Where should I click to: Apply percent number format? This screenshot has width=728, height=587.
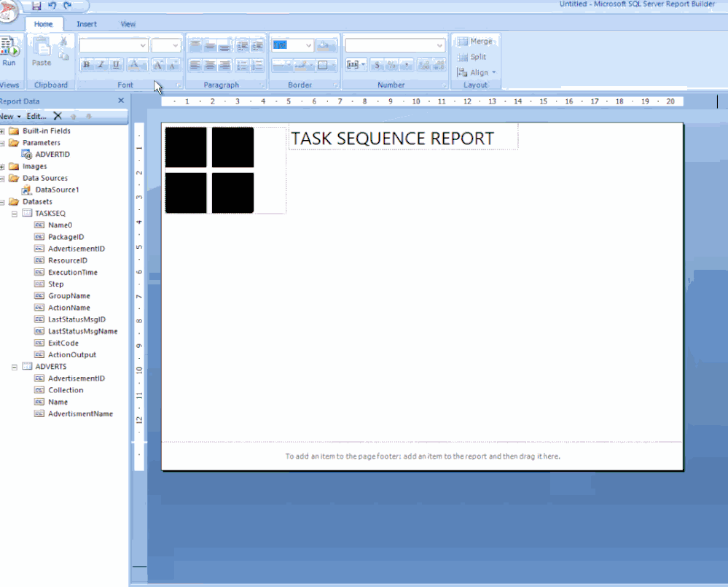point(392,65)
